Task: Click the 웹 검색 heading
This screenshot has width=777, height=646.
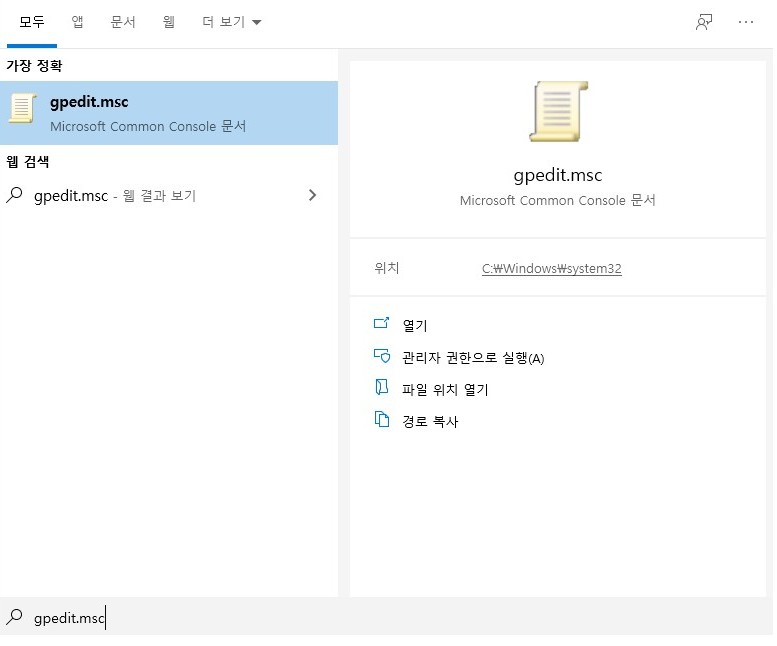Action: 27,162
